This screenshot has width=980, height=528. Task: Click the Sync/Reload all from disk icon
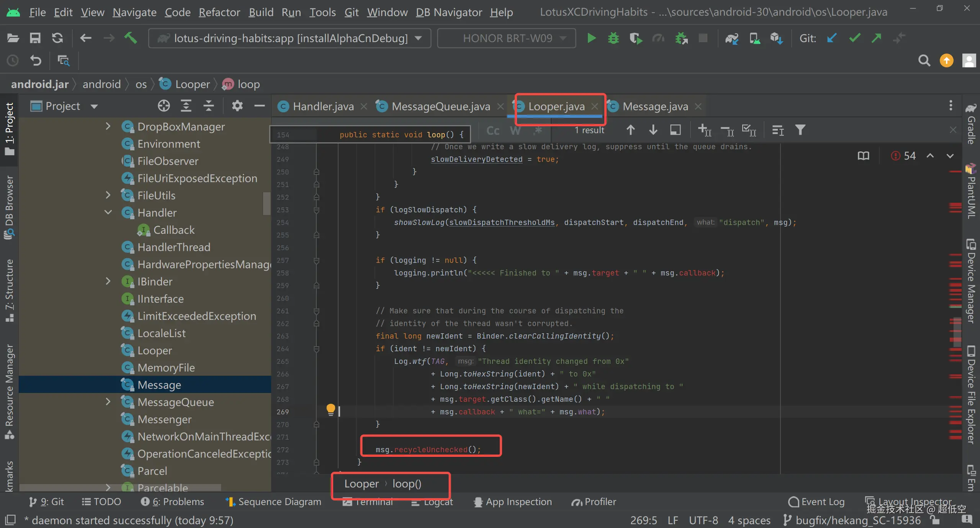click(57, 38)
